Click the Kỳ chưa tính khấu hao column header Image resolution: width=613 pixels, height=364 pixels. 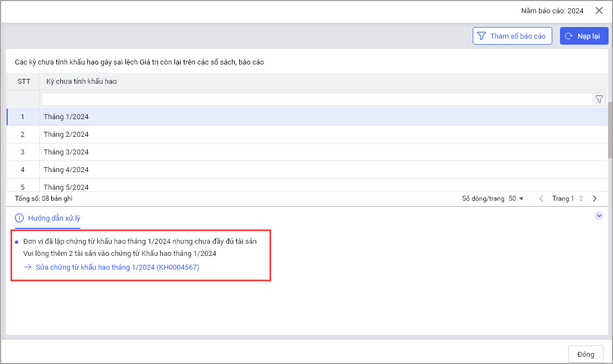(x=81, y=82)
